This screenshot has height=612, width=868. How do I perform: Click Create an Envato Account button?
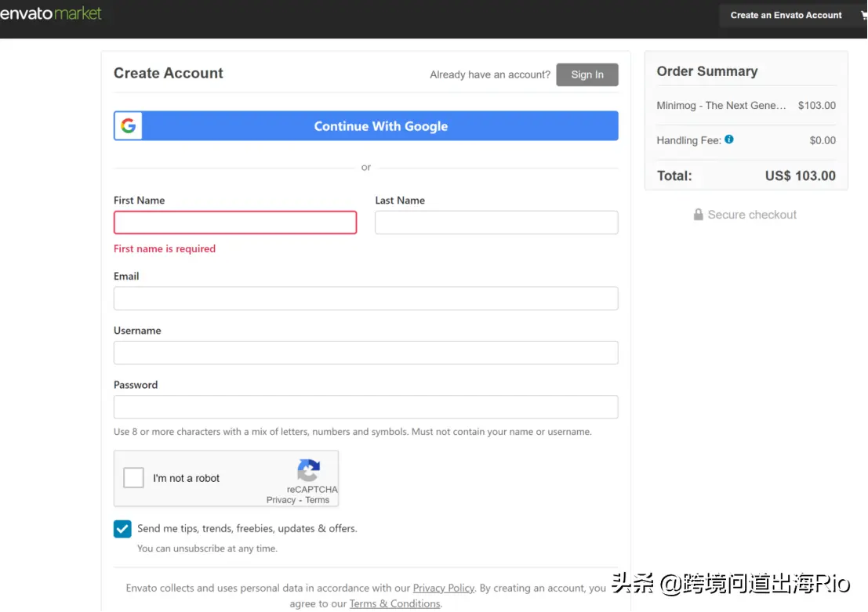(x=786, y=16)
